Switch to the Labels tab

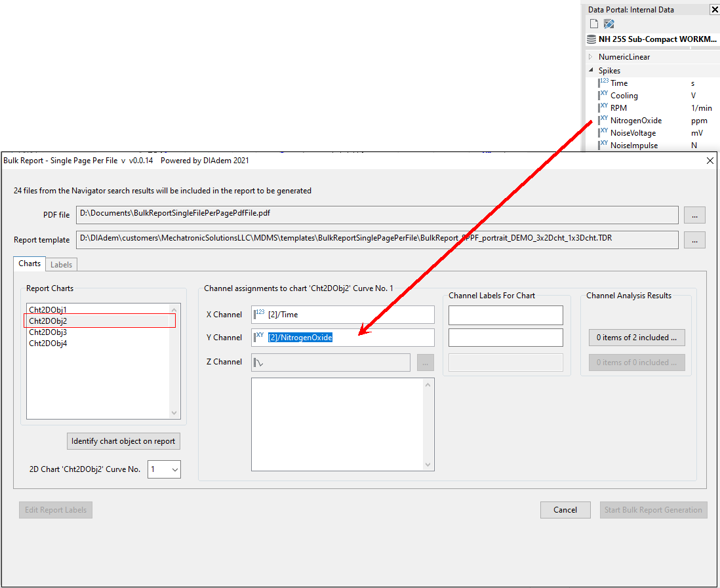[61, 264]
